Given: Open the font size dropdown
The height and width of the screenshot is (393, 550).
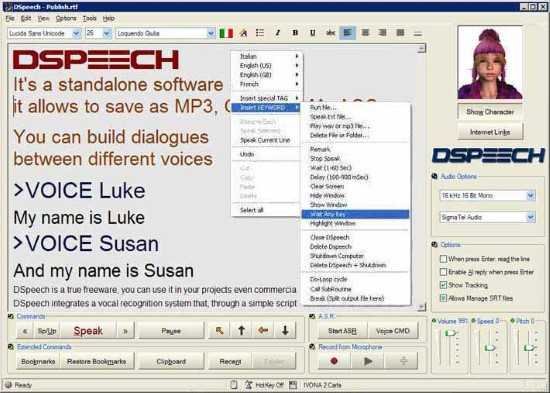Looking at the screenshot, I should (x=107, y=33).
